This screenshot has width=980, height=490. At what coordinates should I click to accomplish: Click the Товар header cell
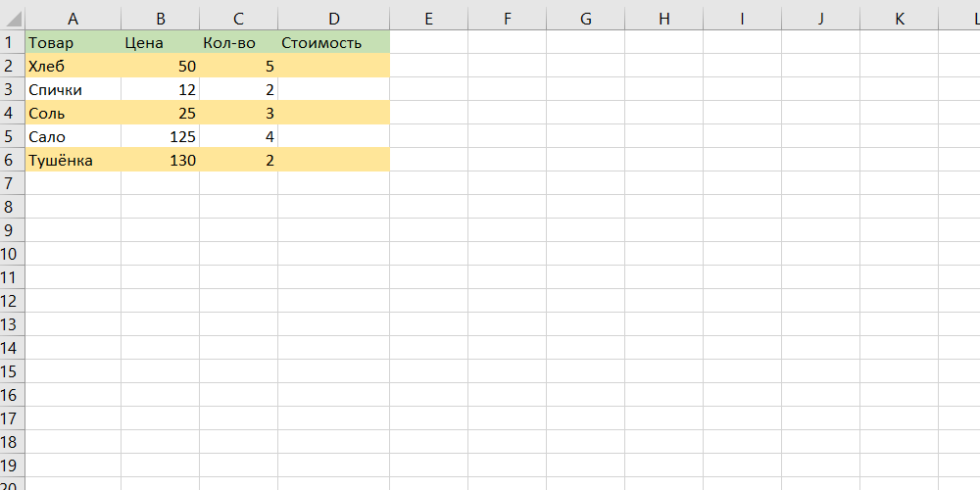[x=73, y=42]
